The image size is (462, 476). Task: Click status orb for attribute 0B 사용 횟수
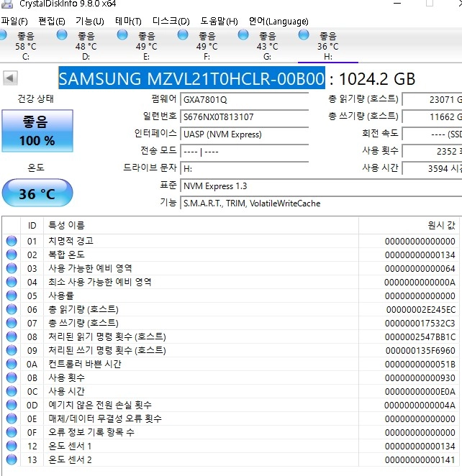pos(12,377)
